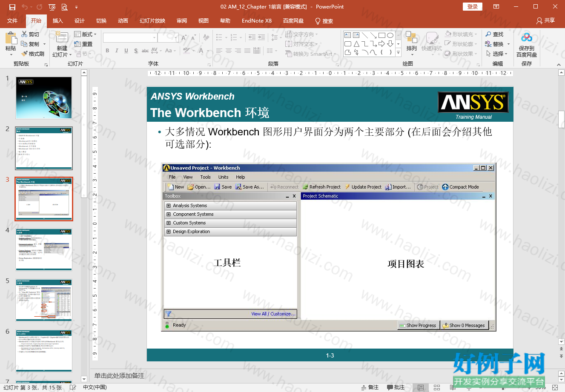Click the numbered list icon
This screenshot has height=392, width=565.
click(x=234, y=37)
